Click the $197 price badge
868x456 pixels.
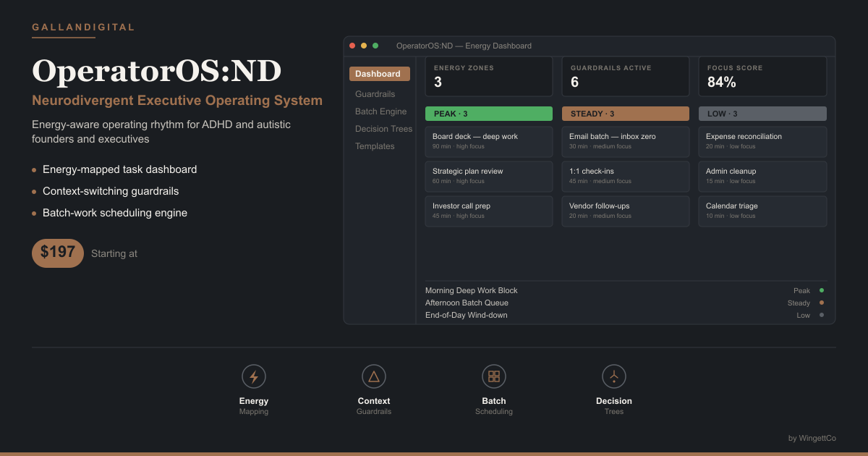[58, 253]
